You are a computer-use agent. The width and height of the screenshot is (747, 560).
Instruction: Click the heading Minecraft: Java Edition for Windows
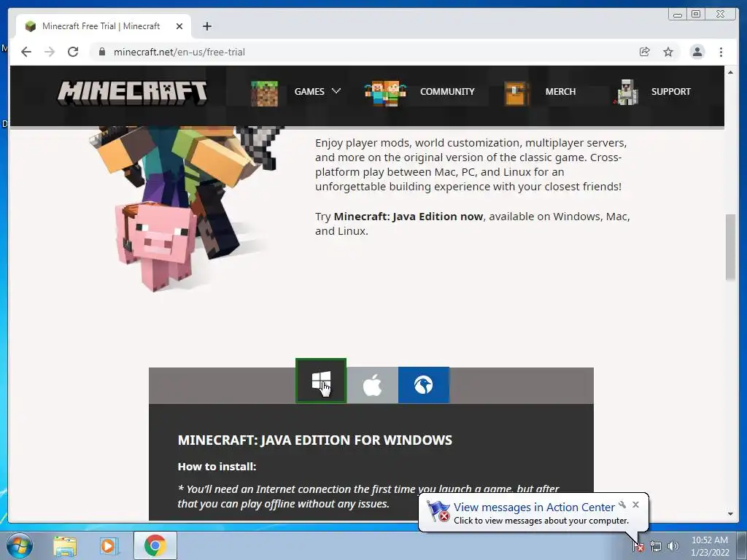315,440
